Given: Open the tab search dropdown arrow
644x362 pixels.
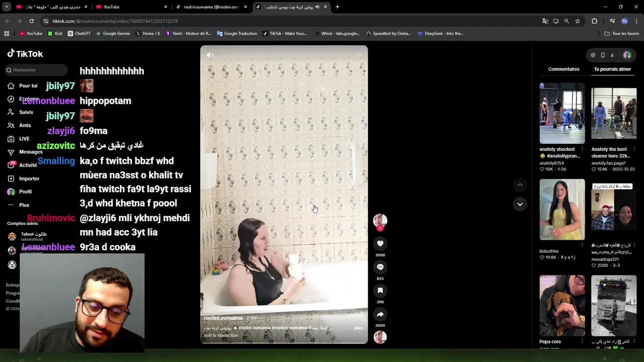Looking at the screenshot, I should tap(7, 7).
